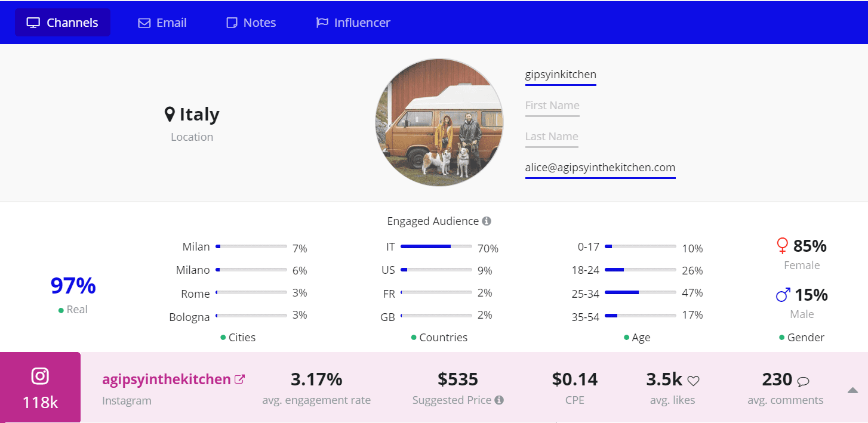Click the location pin icon beside Italy
Viewport: 868px width, 423px height.
point(170,114)
